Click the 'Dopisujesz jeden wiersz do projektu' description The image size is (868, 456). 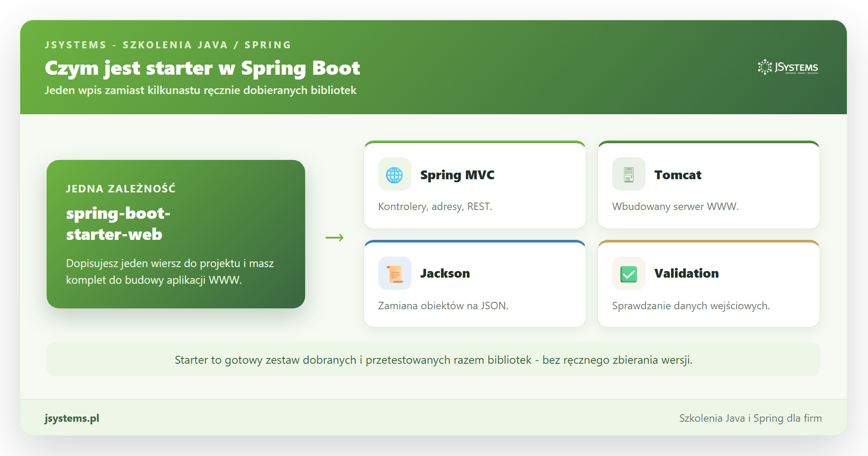(170, 271)
